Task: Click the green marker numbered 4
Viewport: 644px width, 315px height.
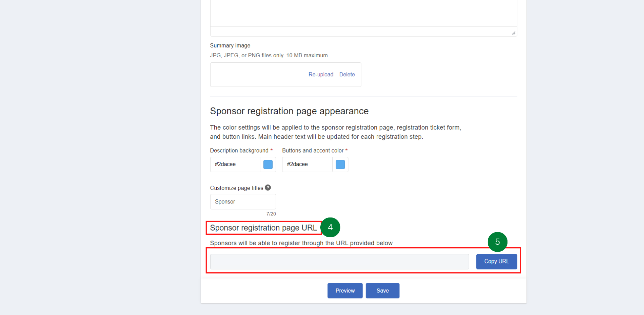Action: (x=330, y=228)
